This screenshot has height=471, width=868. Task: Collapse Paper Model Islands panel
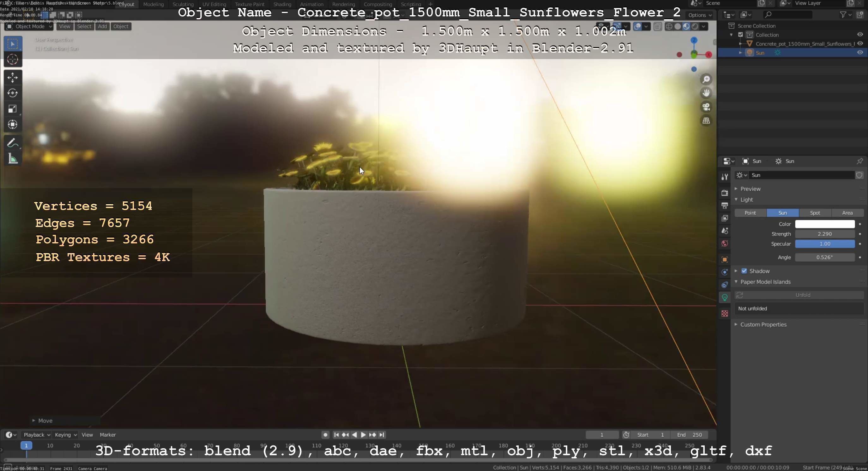765,282
